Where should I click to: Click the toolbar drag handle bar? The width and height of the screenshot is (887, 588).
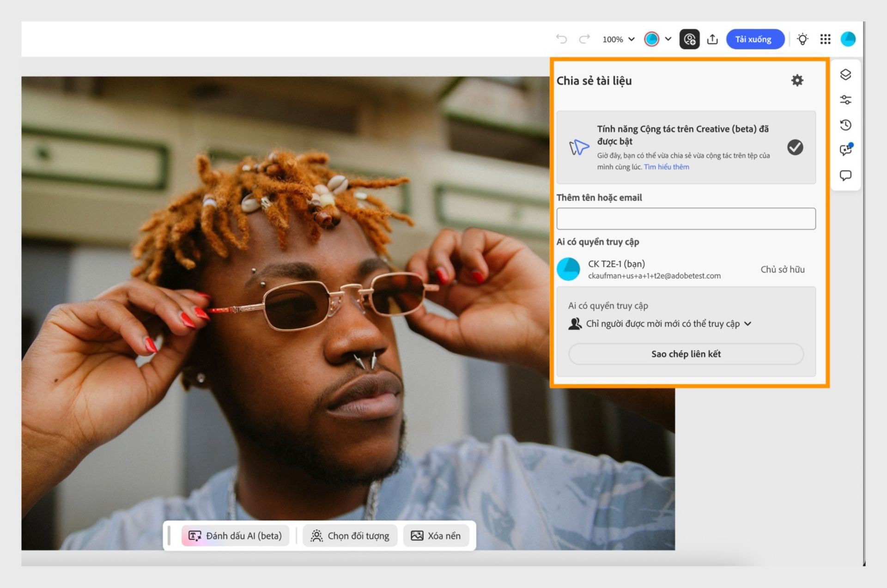(169, 535)
